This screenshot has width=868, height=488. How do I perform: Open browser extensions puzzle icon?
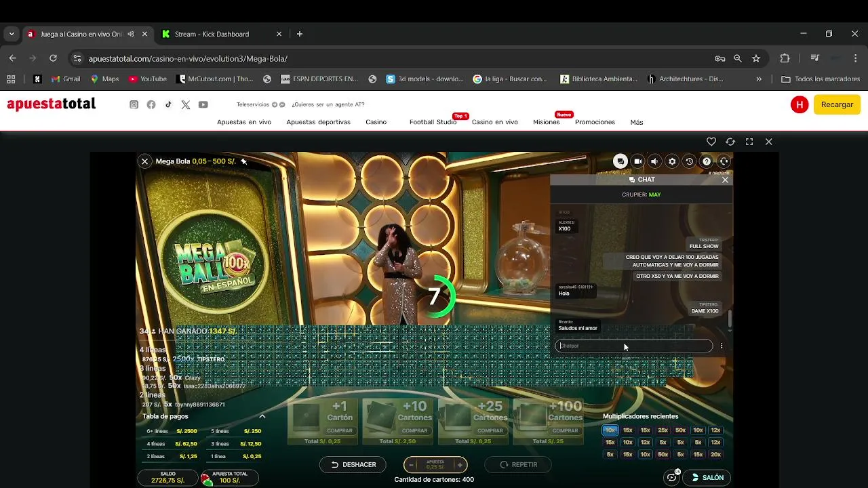click(x=785, y=58)
